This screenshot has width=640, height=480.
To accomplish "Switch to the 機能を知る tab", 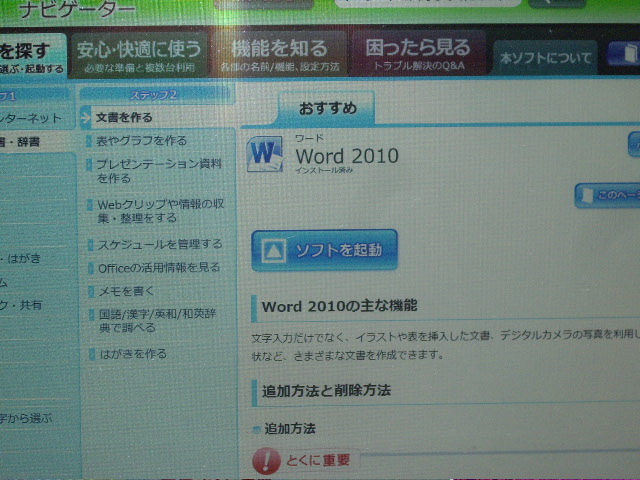I will (x=280, y=54).
